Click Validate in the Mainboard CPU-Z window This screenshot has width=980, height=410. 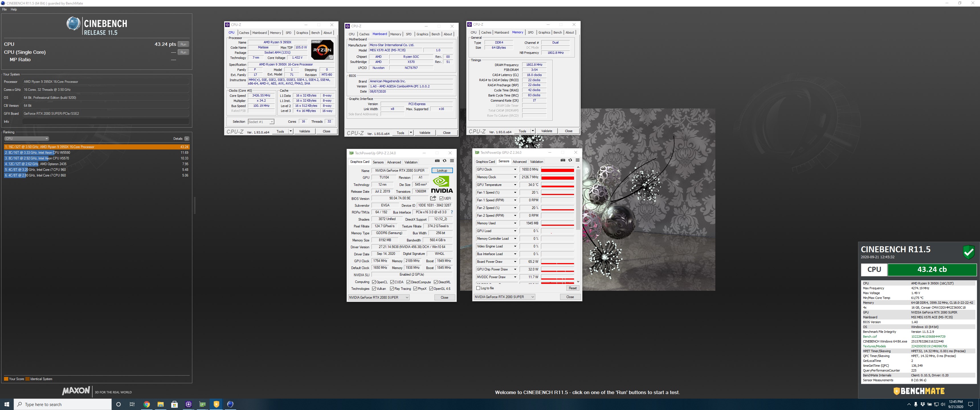click(x=424, y=133)
